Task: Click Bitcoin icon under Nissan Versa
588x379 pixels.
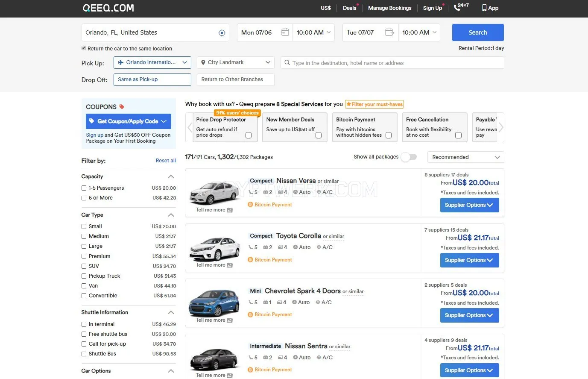Action: (x=251, y=205)
